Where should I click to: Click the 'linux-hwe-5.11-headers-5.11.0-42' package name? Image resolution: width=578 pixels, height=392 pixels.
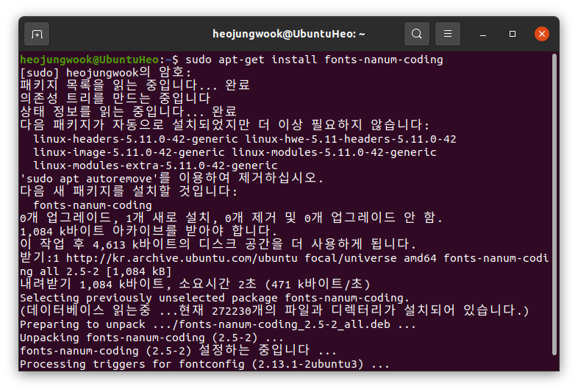tap(351, 139)
